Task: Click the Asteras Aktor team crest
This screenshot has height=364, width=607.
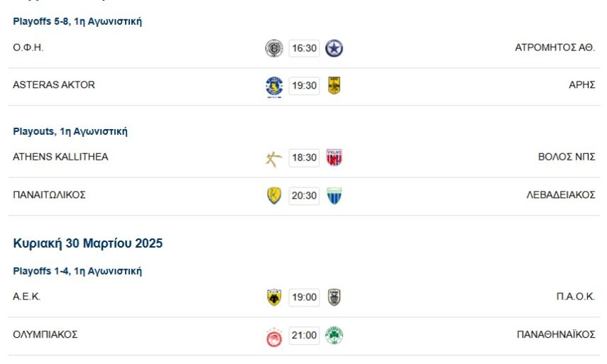Action: pos(274,86)
